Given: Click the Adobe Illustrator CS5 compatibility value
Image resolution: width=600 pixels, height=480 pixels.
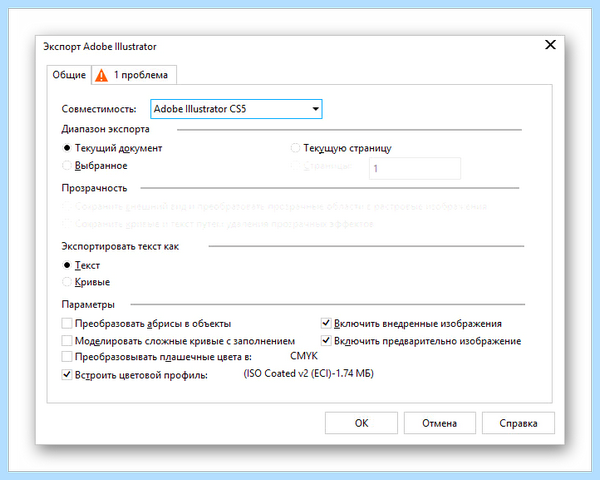Looking at the screenshot, I should (x=200, y=109).
